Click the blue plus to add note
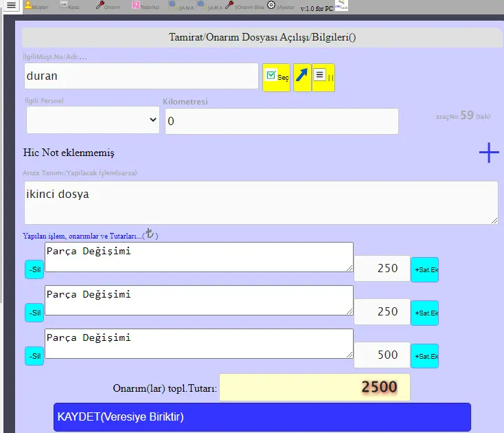Viewport: 504px width, 433px height. [x=488, y=153]
